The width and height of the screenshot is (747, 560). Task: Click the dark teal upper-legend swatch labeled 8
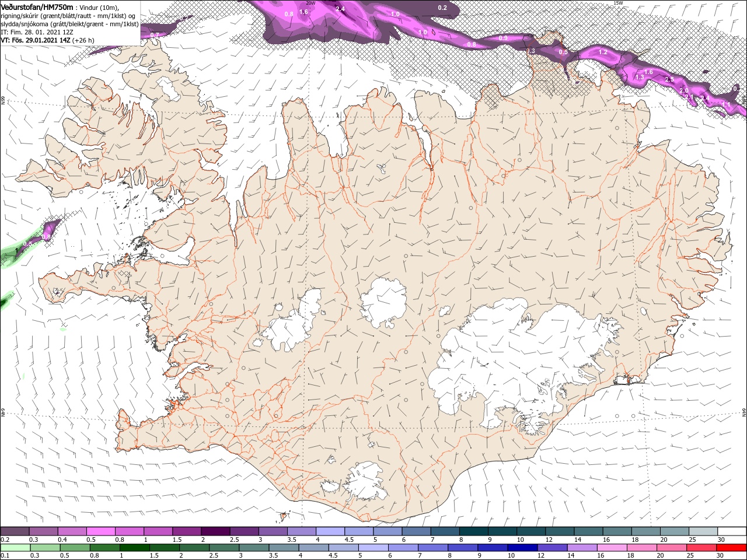tap(473, 531)
